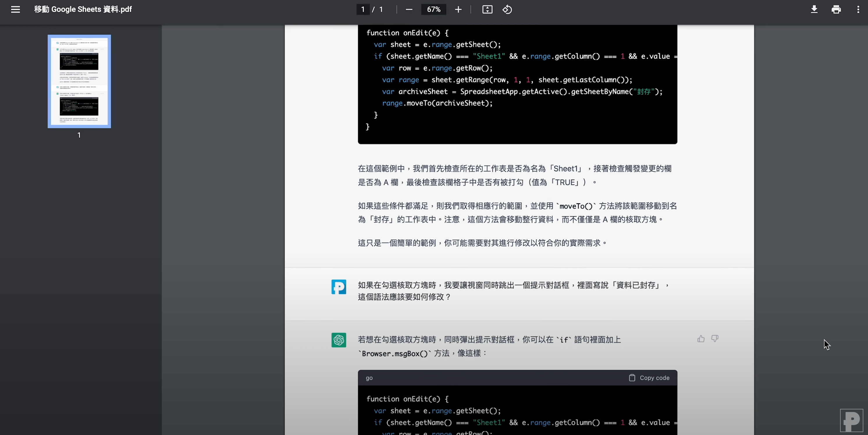Screen dimensions: 868x435
Task: Toggle the sidebar hamburger menu
Action: point(15,9)
